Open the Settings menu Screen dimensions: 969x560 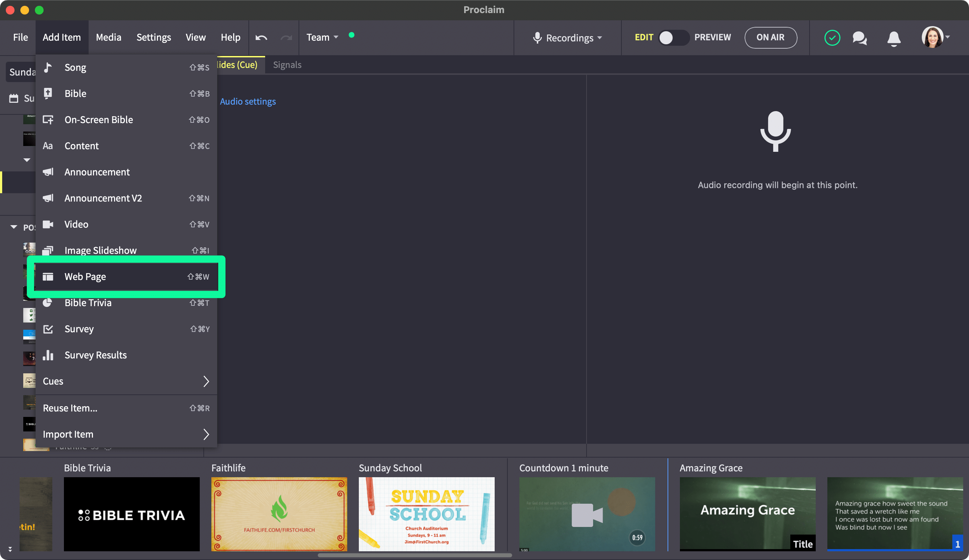coord(153,37)
